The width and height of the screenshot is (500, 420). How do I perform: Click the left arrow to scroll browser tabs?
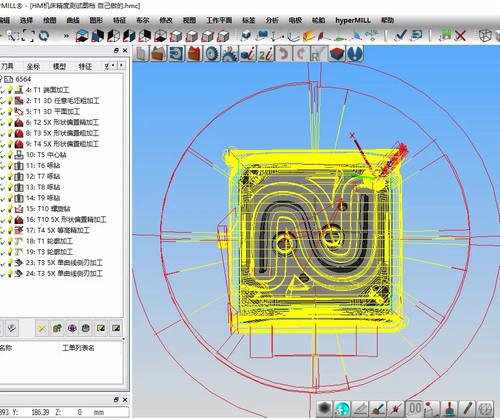tap(113, 65)
